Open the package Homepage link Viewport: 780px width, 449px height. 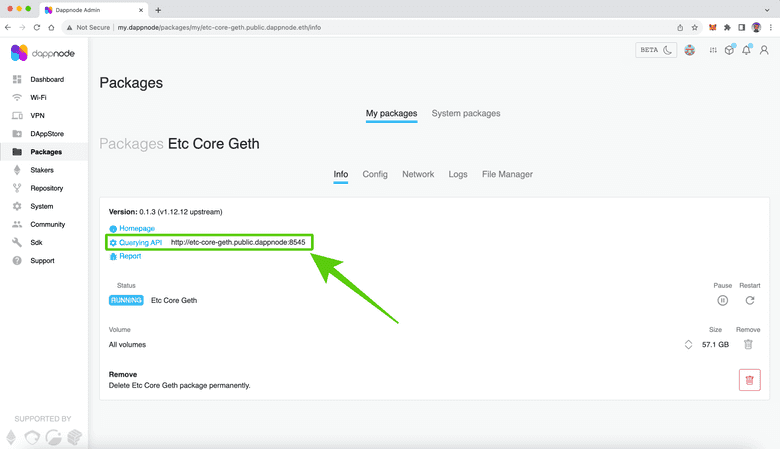pos(137,229)
